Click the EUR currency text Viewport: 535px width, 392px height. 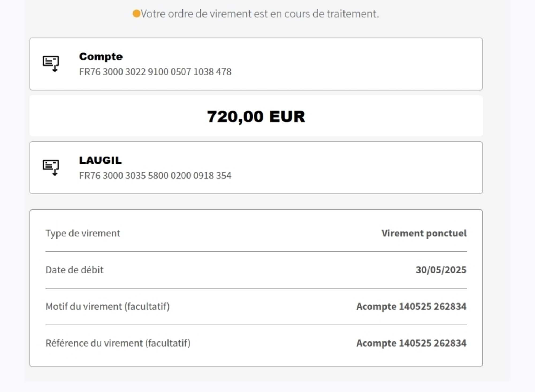tap(287, 117)
